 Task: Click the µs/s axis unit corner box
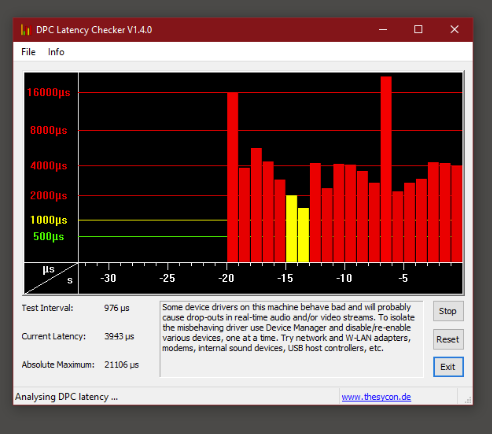51,278
